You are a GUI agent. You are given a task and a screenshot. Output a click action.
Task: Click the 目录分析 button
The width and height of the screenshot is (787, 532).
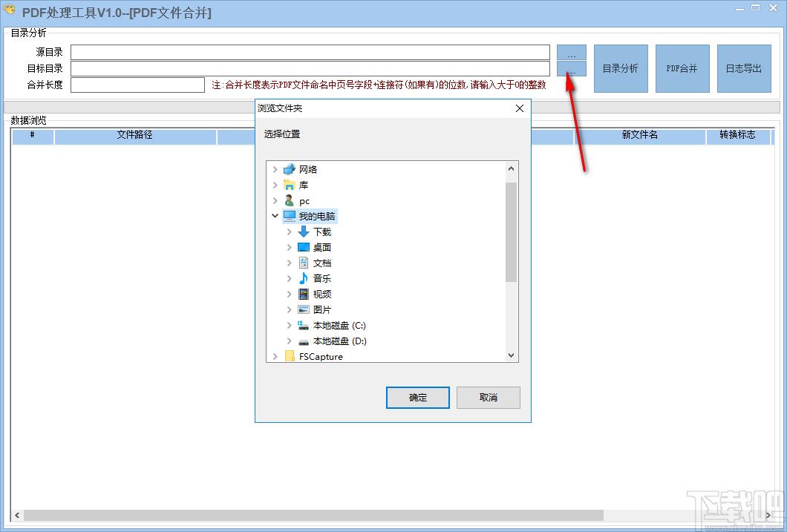[621, 68]
